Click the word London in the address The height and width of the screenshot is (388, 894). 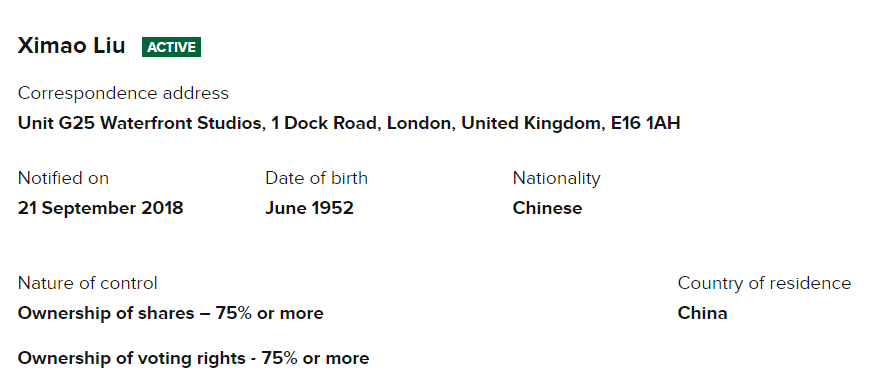419,123
